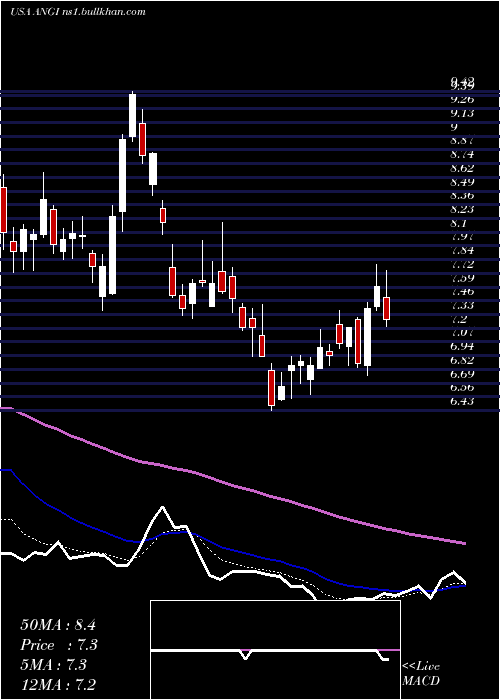The width and height of the screenshot is (500, 700).
Task: Click the '<<Live MACD' label
Action: (x=421, y=674)
